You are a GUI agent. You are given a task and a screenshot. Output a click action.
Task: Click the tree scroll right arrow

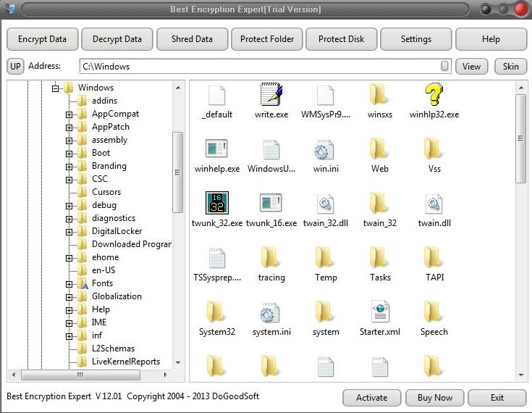pyautogui.click(x=165, y=375)
